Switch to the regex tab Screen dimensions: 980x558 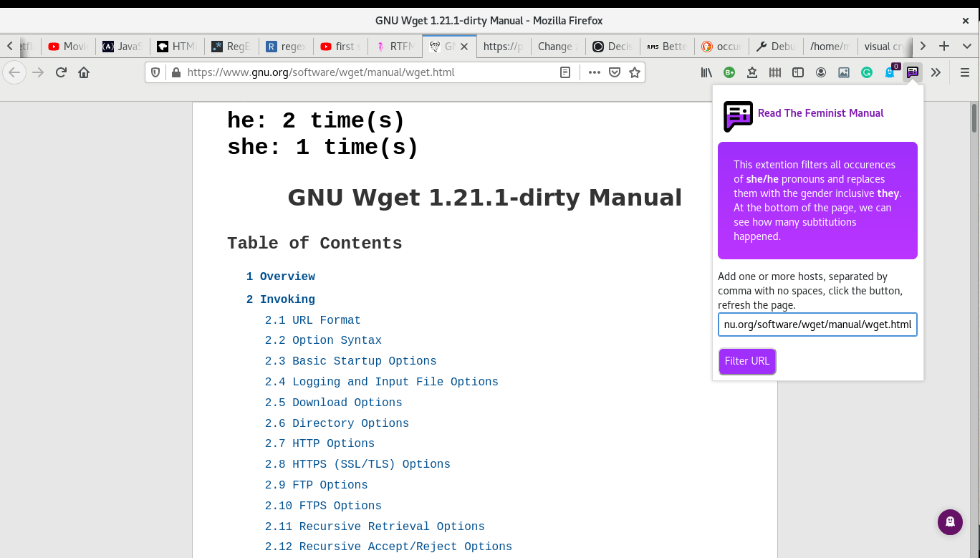[286, 47]
